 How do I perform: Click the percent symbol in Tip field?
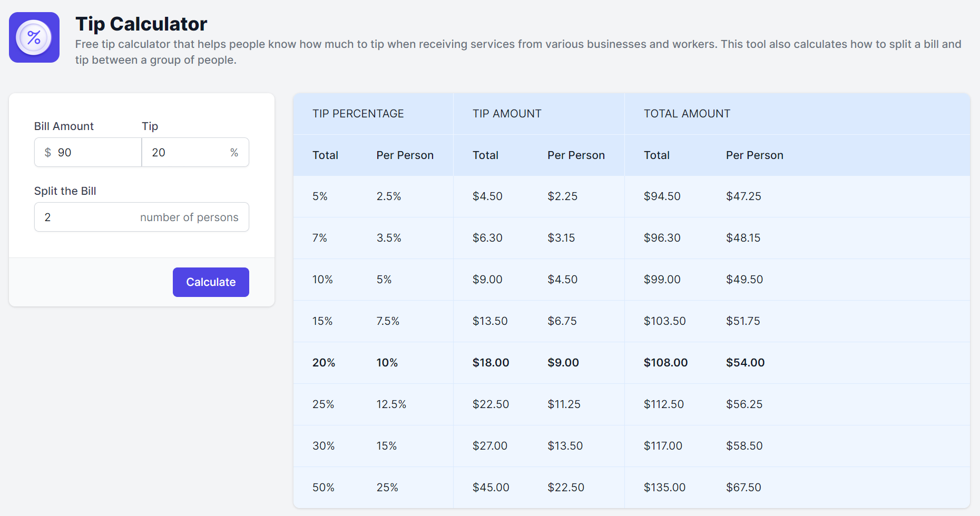pyautogui.click(x=234, y=153)
